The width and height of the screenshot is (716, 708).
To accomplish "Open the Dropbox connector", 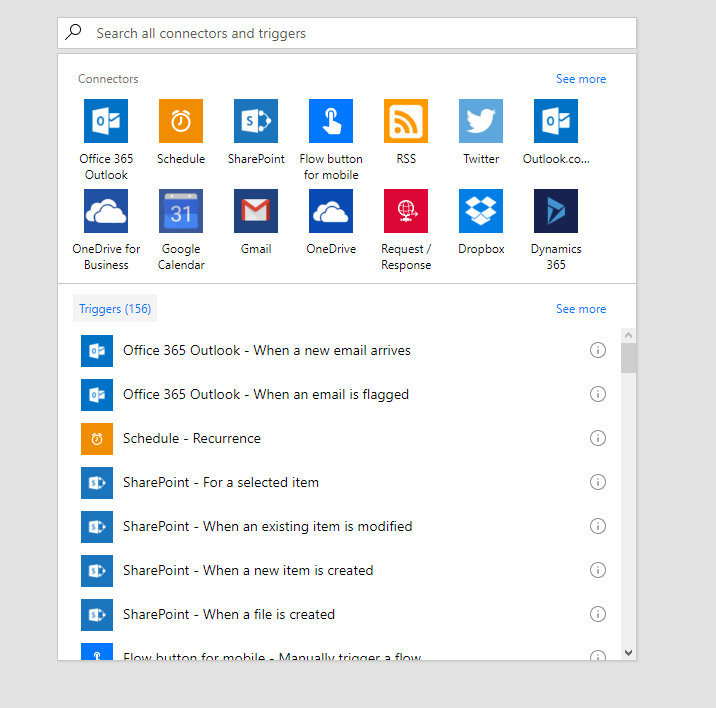I will (x=481, y=211).
